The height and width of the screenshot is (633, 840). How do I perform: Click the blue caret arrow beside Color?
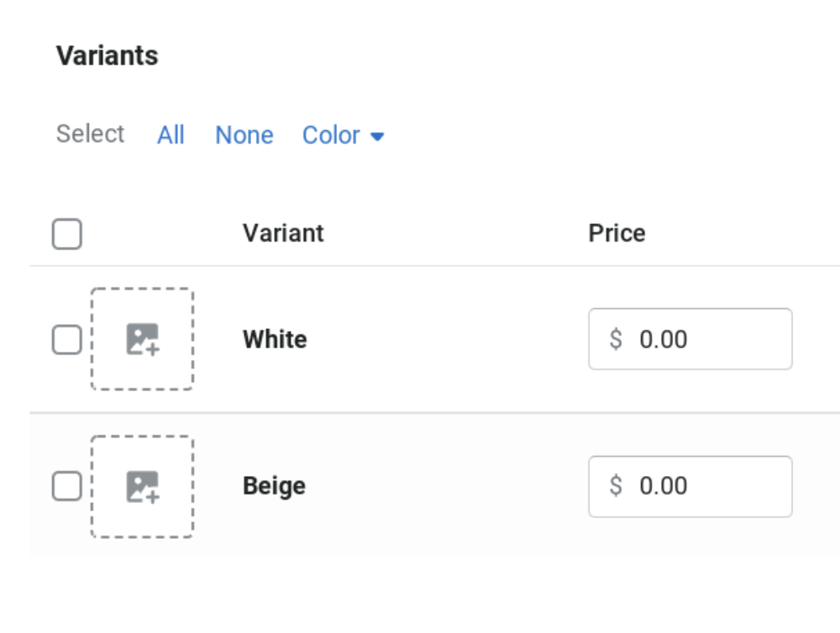(377, 137)
